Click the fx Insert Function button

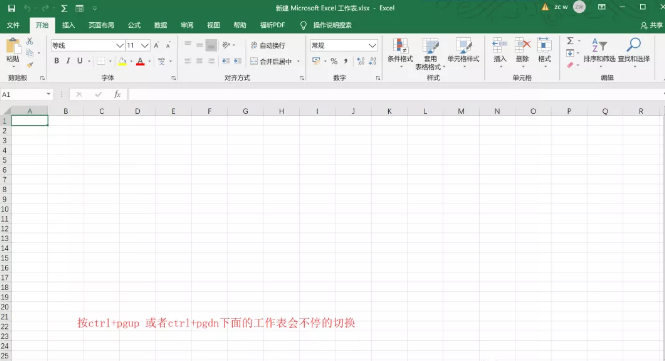(x=117, y=94)
